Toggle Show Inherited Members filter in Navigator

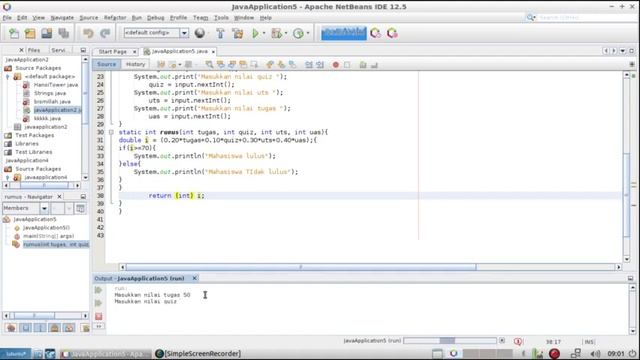coord(11,327)
